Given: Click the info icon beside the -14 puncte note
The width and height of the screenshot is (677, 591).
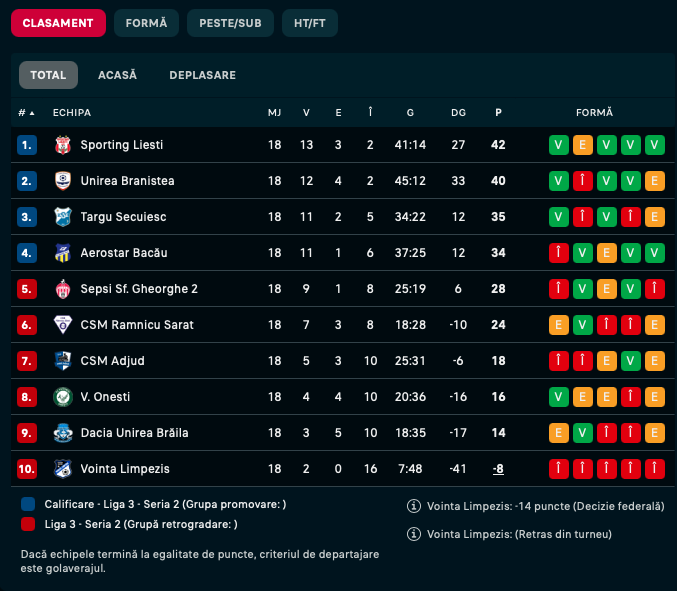Looking at the screenshot, I should click(414, 506).
